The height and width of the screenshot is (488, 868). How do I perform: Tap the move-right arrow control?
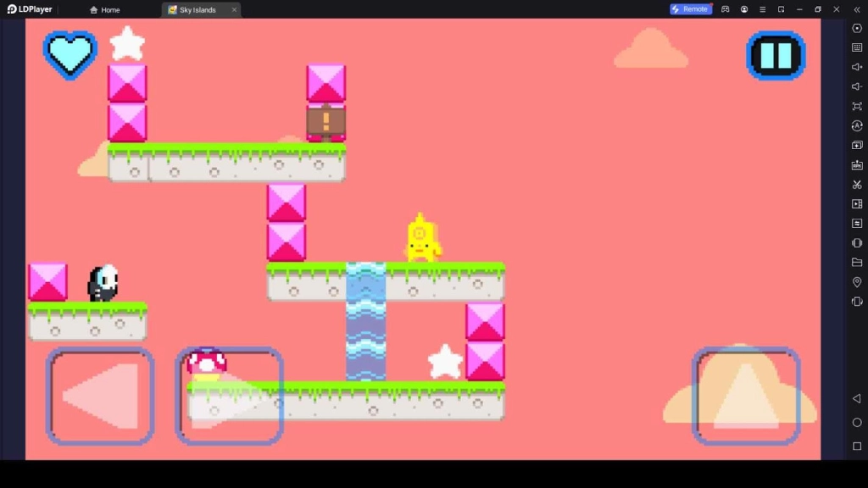coord(230,396)
